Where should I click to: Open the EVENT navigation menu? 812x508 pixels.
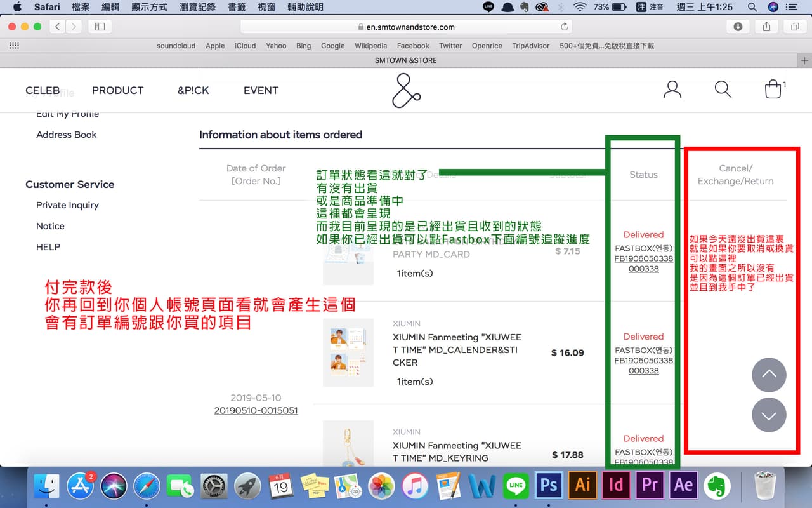[261, 90]
